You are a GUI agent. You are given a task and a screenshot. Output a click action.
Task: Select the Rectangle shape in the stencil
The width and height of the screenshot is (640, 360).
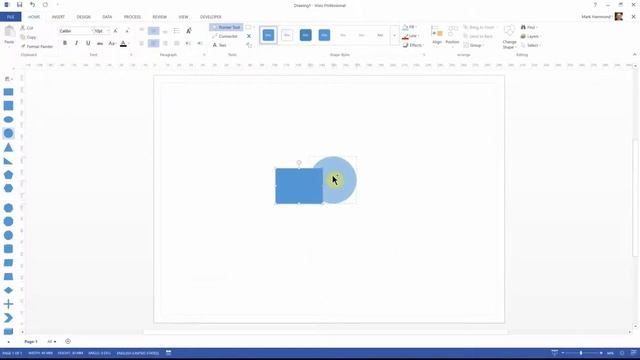pyautogui.click(x=8, y=92)
